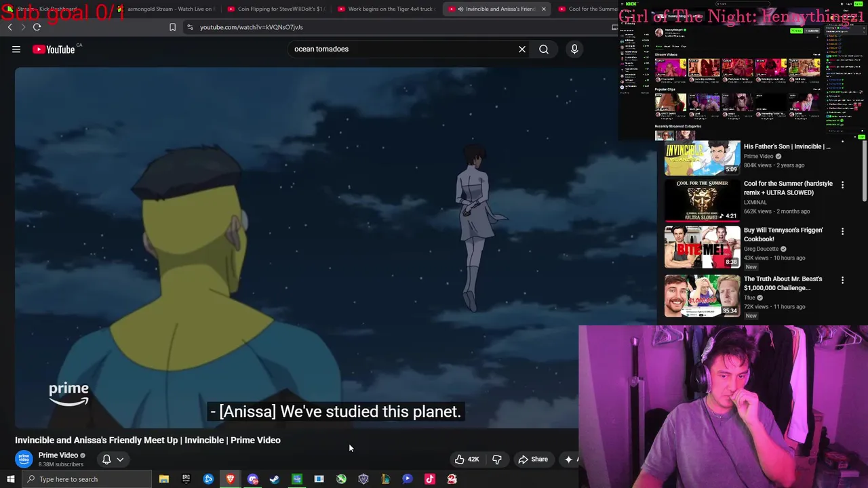Open League of Legends taskbar icon
The image size is (868, 488).
(386, 479)
